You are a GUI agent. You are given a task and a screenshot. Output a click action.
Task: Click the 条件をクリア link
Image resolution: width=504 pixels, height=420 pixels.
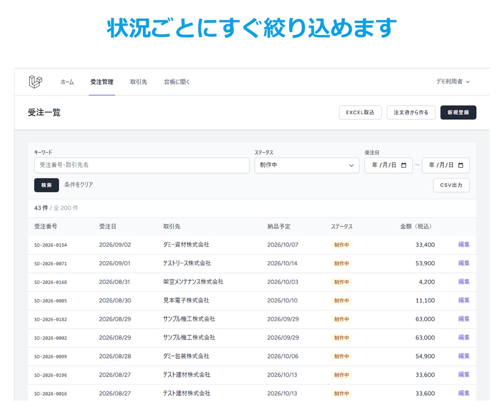(78, 185)
